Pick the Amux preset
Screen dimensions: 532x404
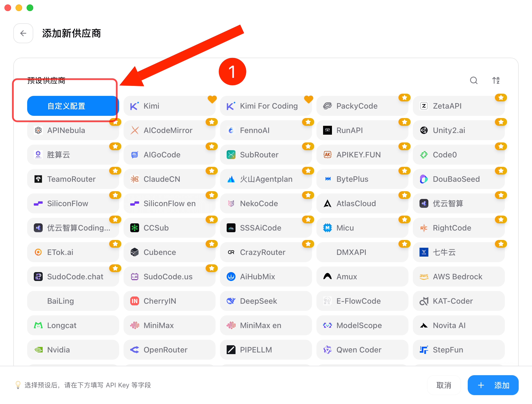(362, 277)
